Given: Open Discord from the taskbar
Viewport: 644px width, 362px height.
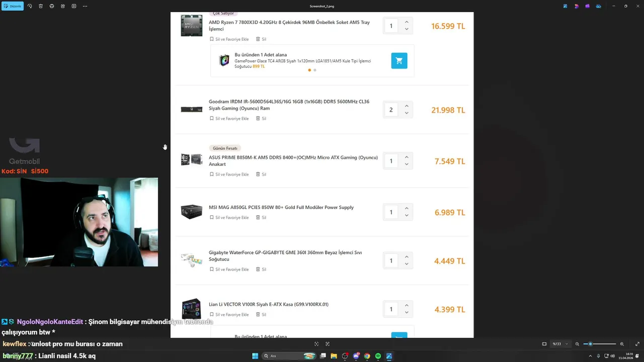Looking at the screenshot, I should (x=356, y=356).
